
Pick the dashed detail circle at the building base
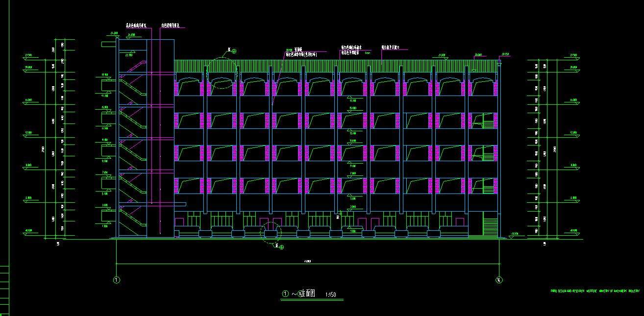(271, 230)
